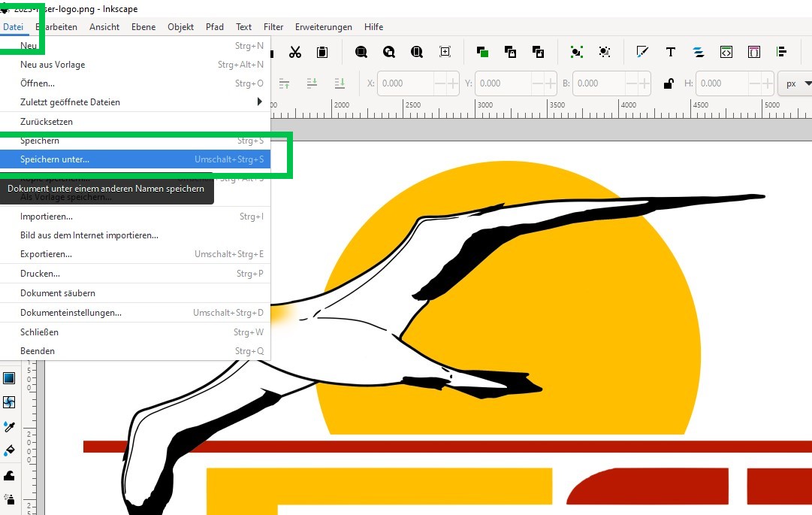Open the px units dropdown

pos(797,83)
